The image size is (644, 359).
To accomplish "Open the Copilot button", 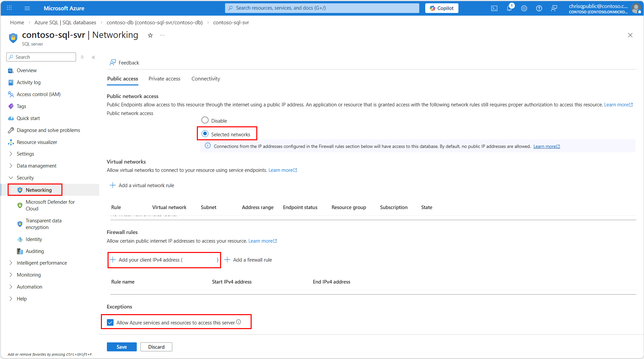I will pyautogui.click(x=442, y=8).
